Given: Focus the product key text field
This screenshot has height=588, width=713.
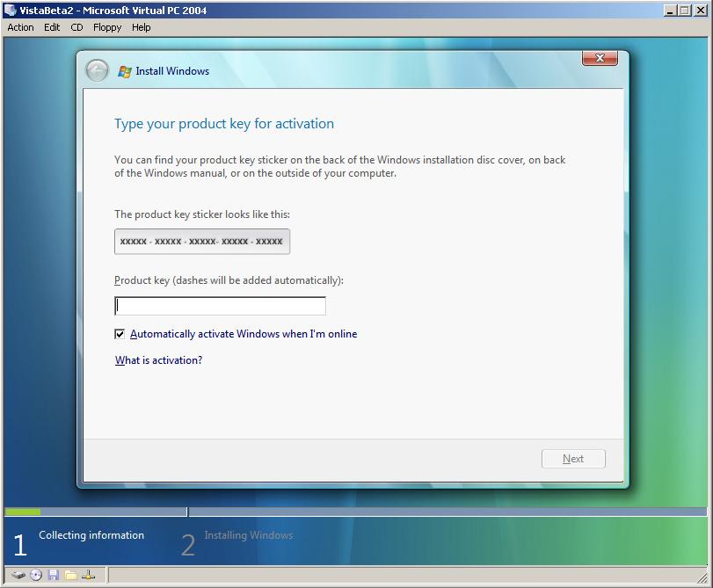Looking at the screenshot, I should (x=220, y=306).
